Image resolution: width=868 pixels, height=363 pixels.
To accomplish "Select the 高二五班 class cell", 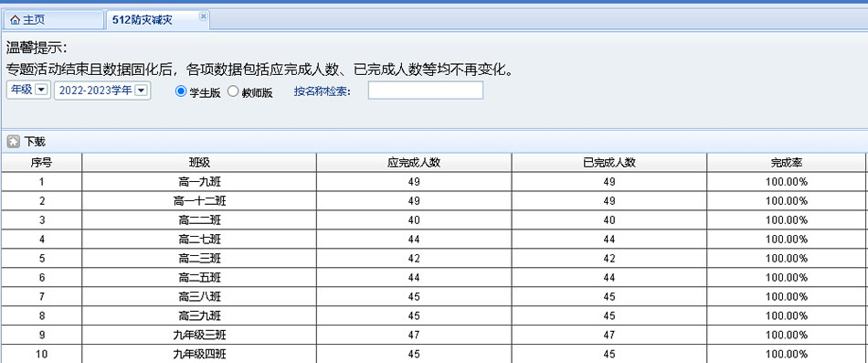I will pos(199,278).
